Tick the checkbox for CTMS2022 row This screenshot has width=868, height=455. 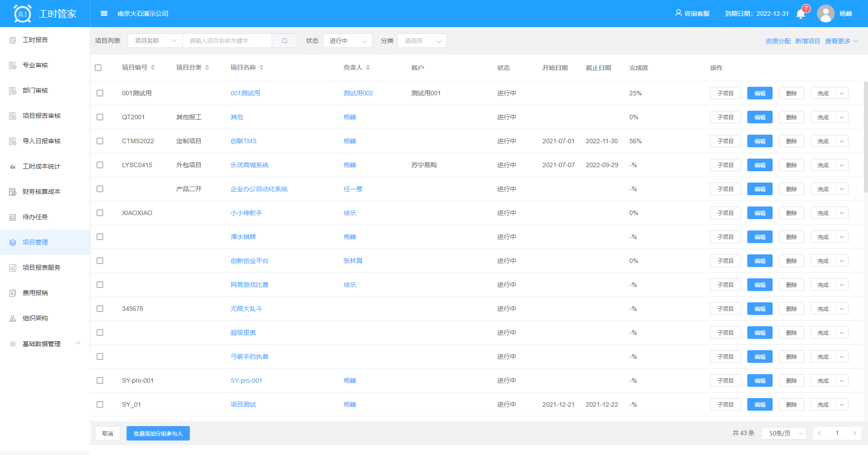(100, 141)
